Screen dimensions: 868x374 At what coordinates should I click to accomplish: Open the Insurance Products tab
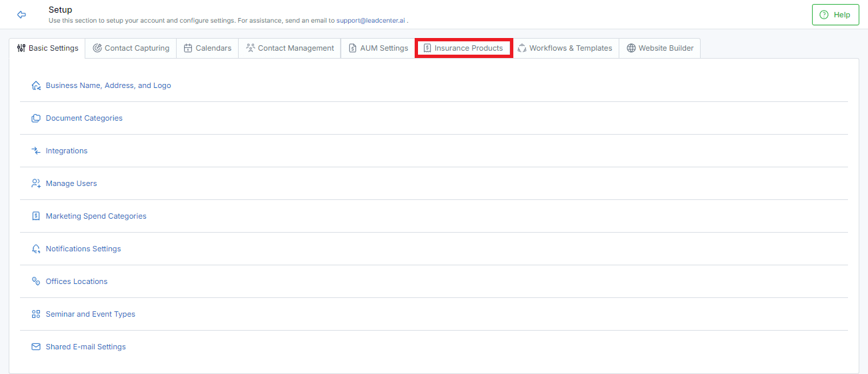[x=464, y=48]
